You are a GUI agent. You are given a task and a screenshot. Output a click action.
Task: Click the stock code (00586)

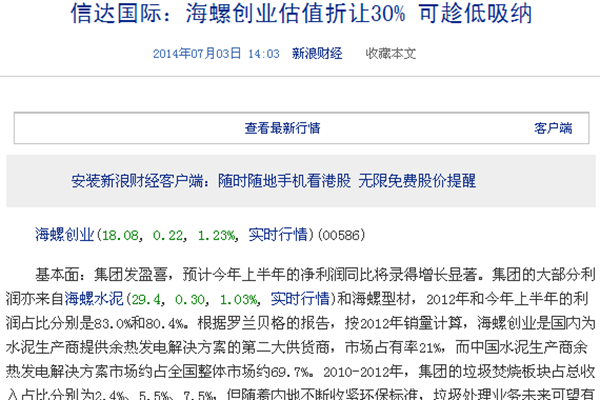tap(341, 235)
